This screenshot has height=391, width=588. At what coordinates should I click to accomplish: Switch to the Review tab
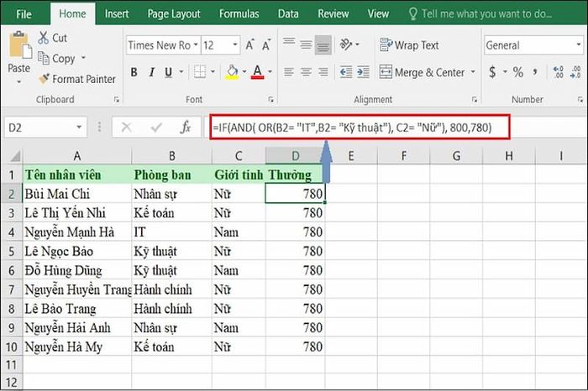pos(333,14)
